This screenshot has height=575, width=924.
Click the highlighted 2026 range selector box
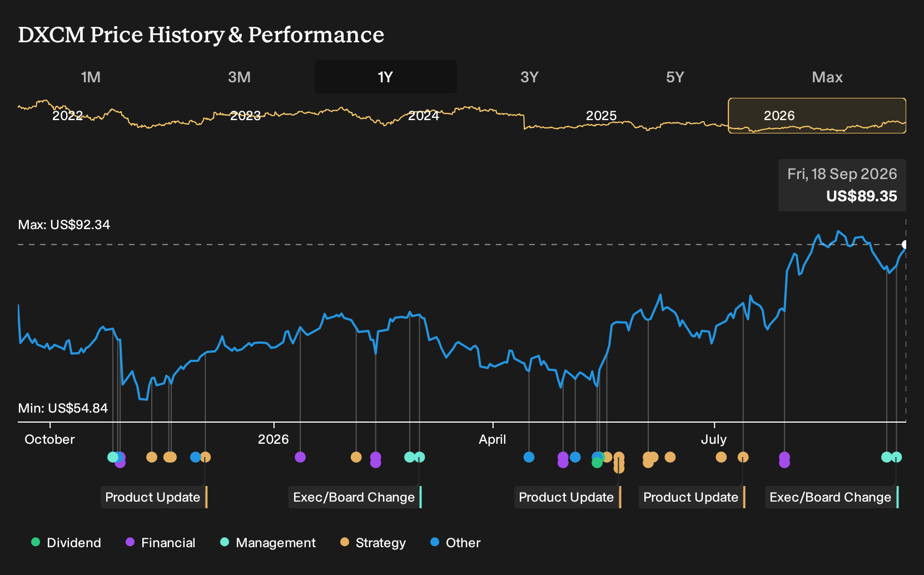tap(817, 116)
